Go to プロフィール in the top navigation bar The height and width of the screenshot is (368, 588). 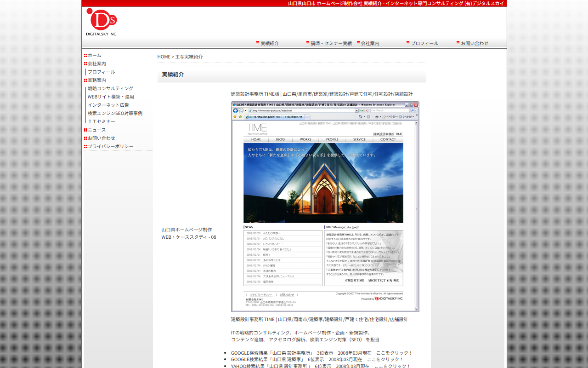[x=424, y=43]
